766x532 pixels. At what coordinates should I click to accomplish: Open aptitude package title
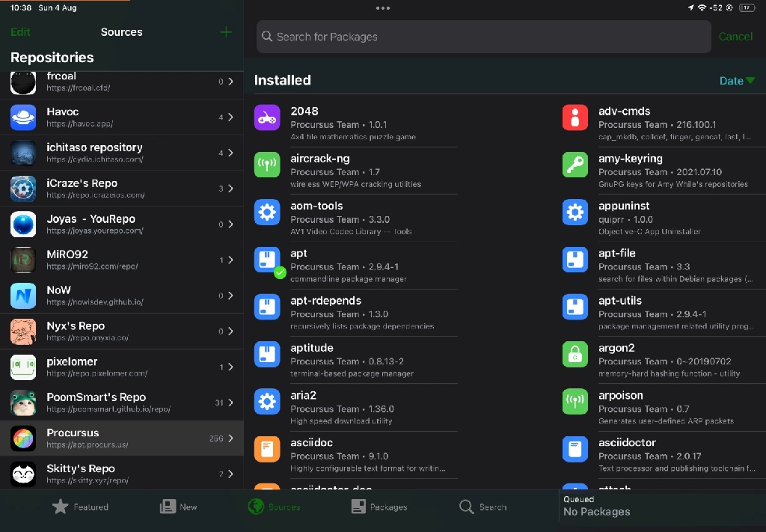[x=312, y=348]
